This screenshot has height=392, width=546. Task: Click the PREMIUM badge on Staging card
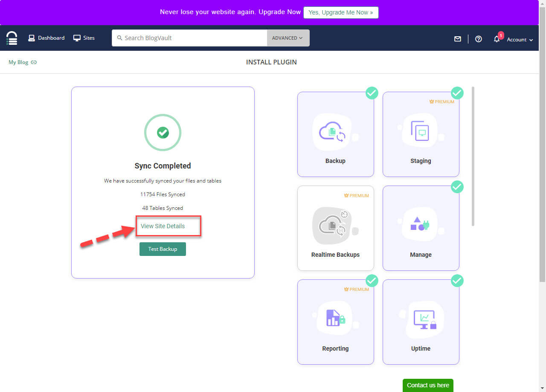pyautogui.click(x=441, y=102)
